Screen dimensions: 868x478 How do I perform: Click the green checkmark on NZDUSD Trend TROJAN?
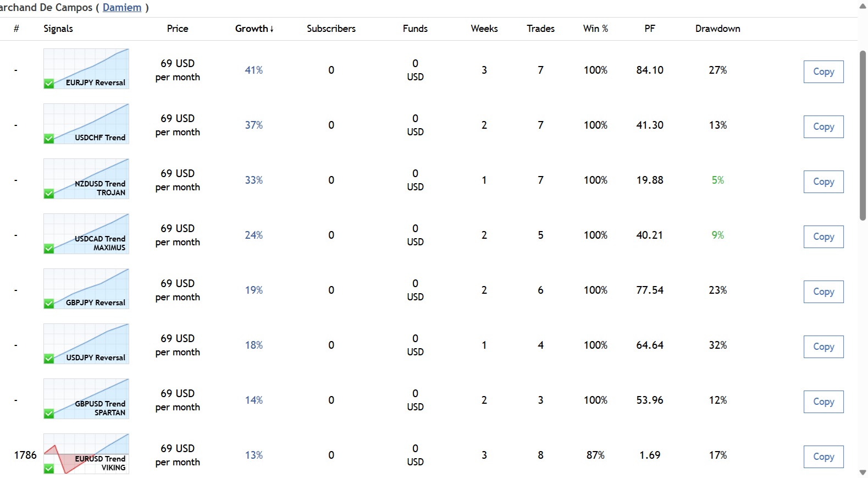click(49, 194)
